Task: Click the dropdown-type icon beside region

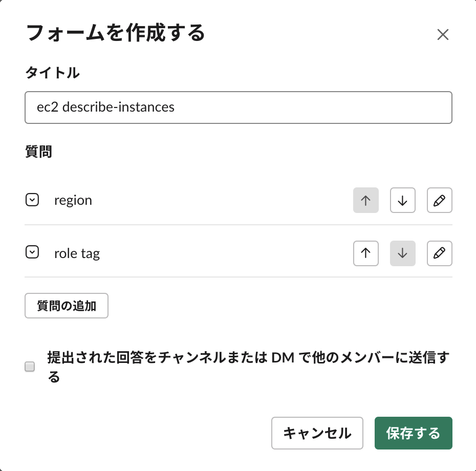Action: [32, 200]
